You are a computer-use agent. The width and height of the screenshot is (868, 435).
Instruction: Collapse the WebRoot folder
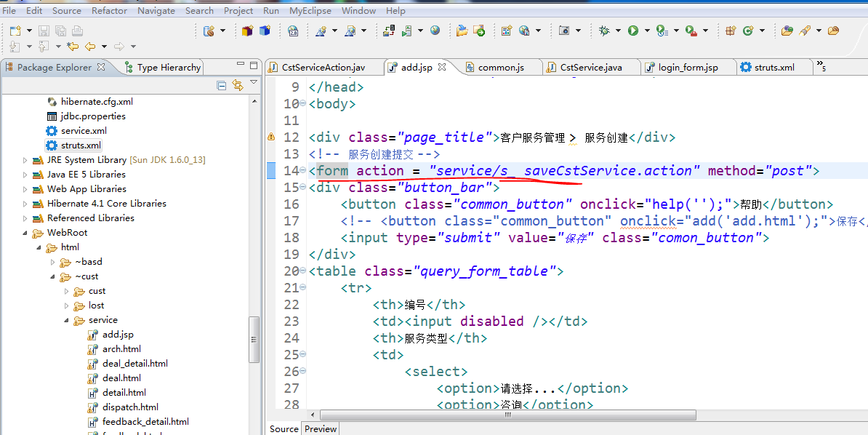pyautogui.click(x=25, y=233)
